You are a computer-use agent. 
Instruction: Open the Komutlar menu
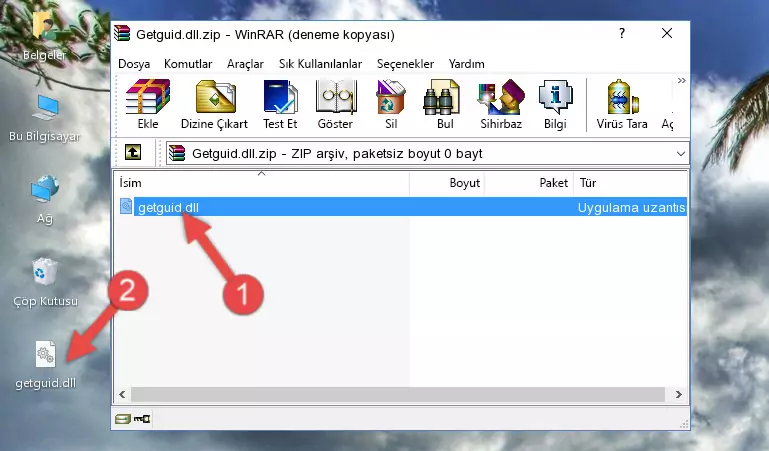(x=188, y=64)
